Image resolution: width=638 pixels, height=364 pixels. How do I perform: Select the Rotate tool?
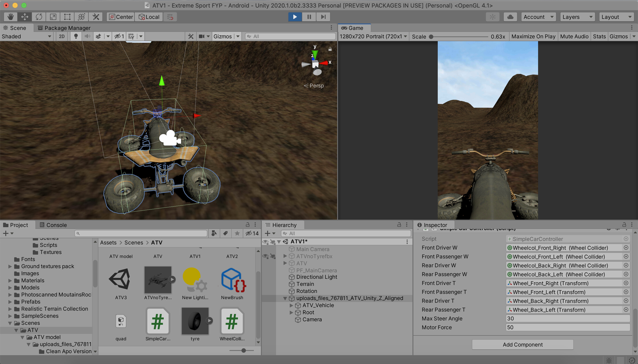(x=39, y=17)
